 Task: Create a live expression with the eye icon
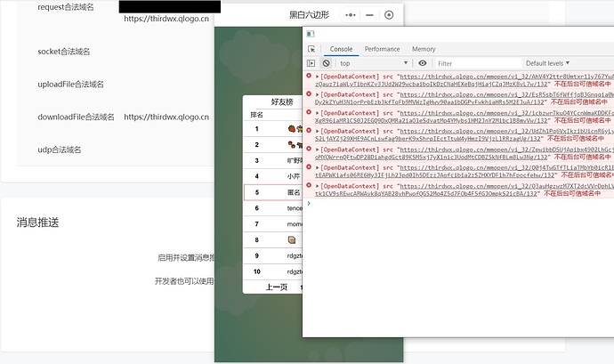point(423,63)
